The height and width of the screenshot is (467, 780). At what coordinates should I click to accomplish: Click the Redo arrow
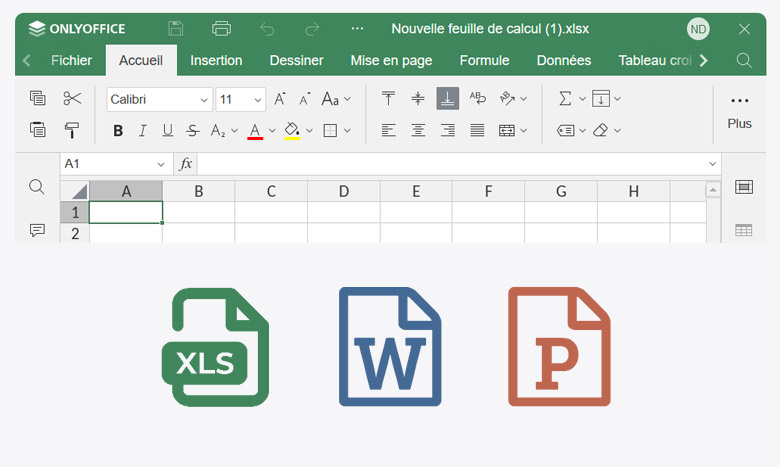[312, 29]
